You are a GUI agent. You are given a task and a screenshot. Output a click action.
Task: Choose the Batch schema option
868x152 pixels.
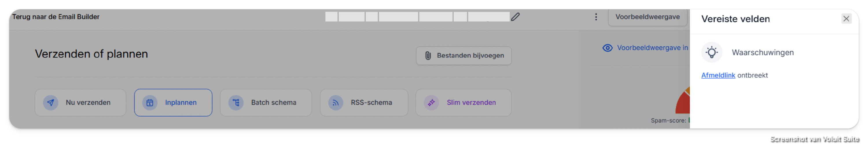click(x=266, y=102)
